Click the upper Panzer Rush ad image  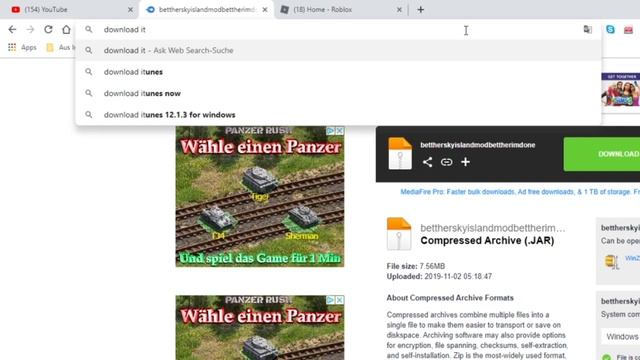click(260, 197)
